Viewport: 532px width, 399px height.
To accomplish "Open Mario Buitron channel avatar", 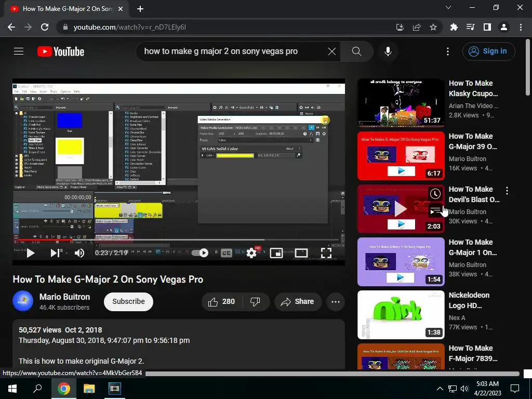I will pyautogui.click(x=23, y=301).
